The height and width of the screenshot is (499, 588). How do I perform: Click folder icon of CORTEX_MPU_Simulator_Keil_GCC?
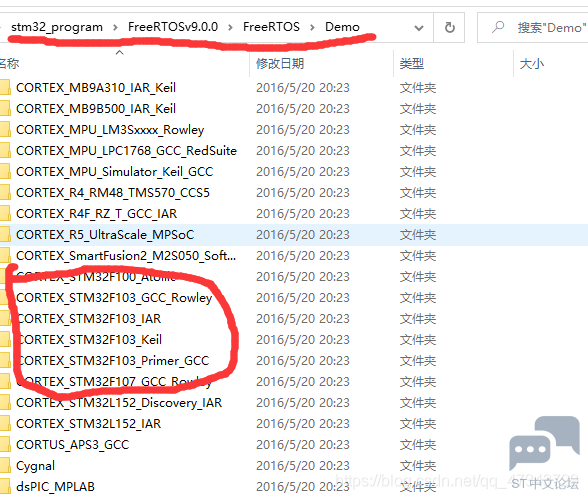pos(5,172)
